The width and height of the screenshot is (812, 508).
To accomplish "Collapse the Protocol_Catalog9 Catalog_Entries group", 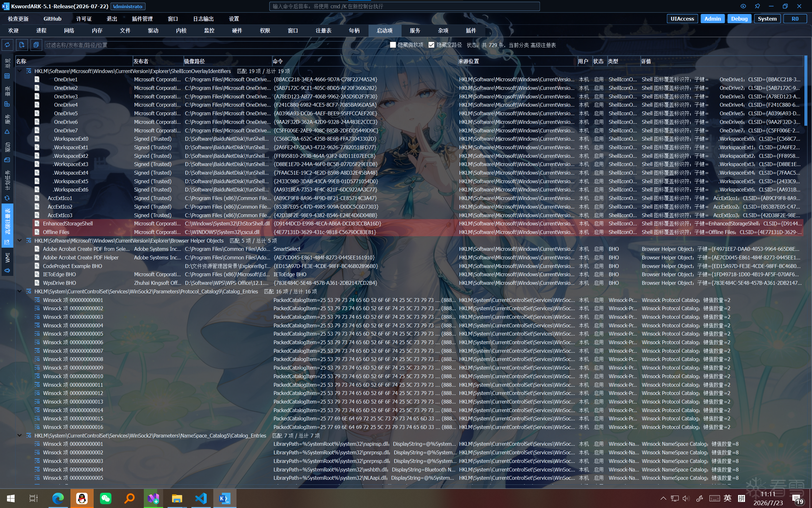I will (x=19, y=291).
